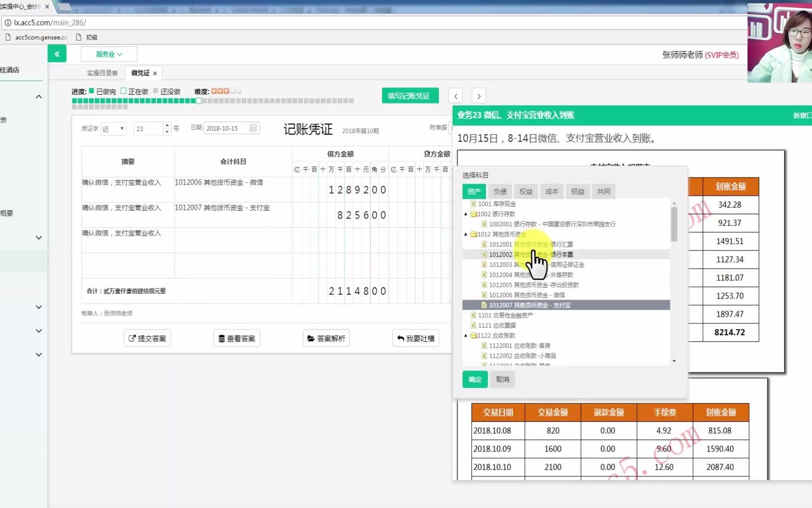Open the 凭证字 voucher type dropdown
This screenshot has height=508, width=812.
click(113, 128)
